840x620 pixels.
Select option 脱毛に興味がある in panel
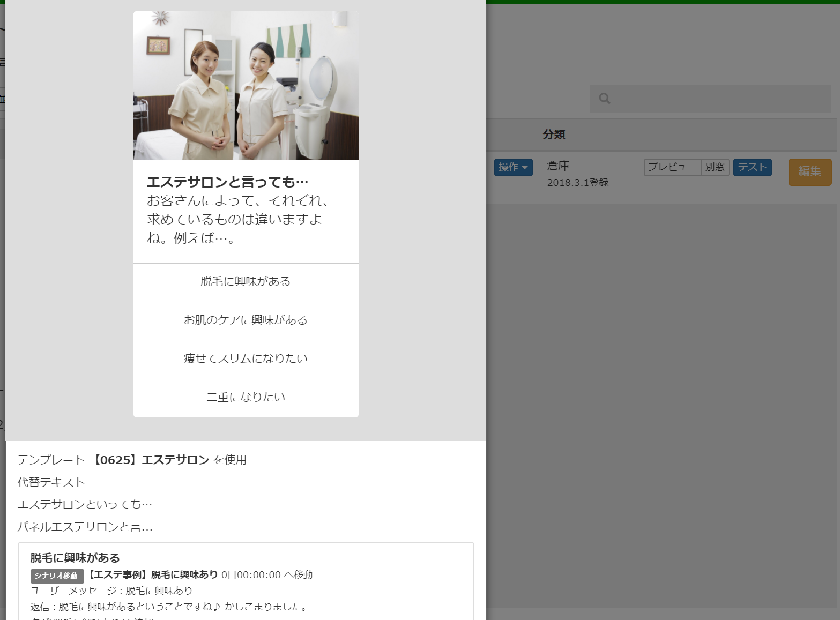click(246, 281)
